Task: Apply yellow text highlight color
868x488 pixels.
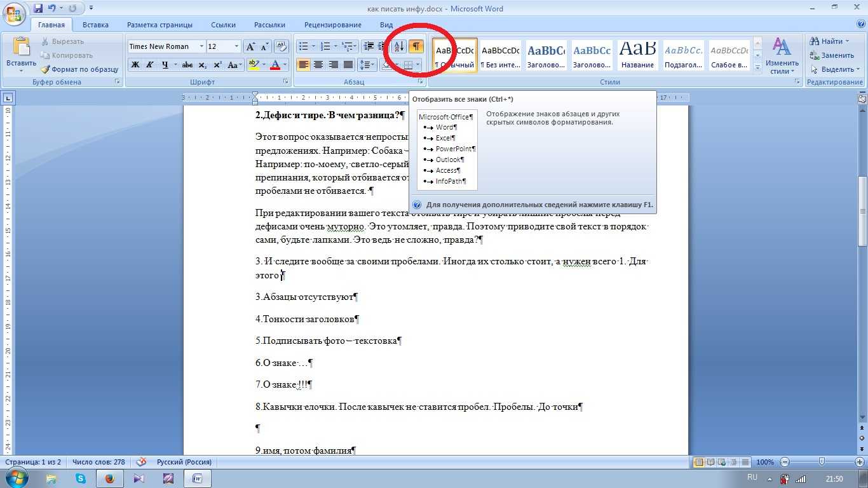Action: click(254, 65)
